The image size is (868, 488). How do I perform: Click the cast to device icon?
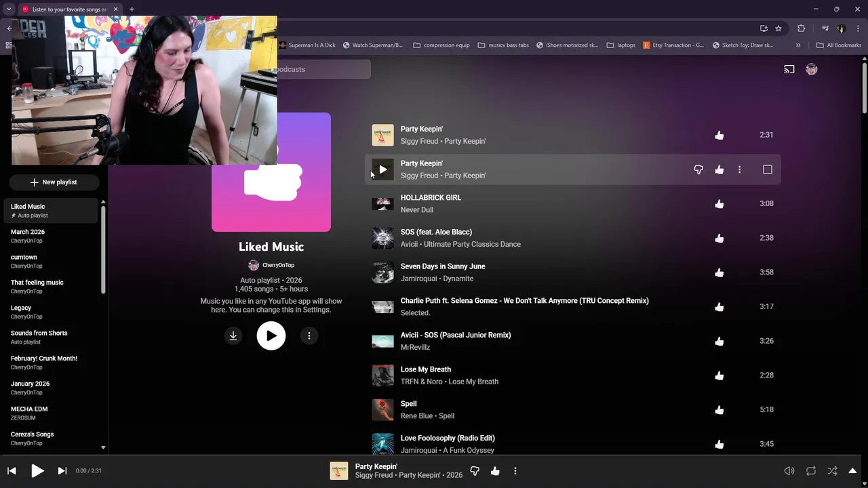[x=789, y=69]
